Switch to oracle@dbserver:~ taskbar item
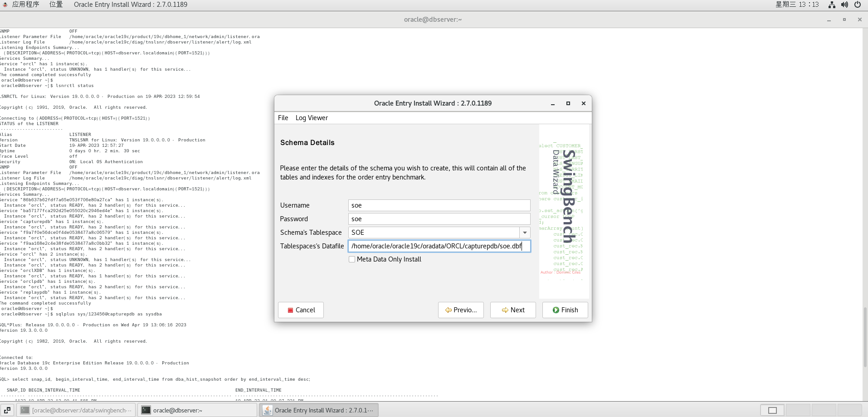 point(197,410)
